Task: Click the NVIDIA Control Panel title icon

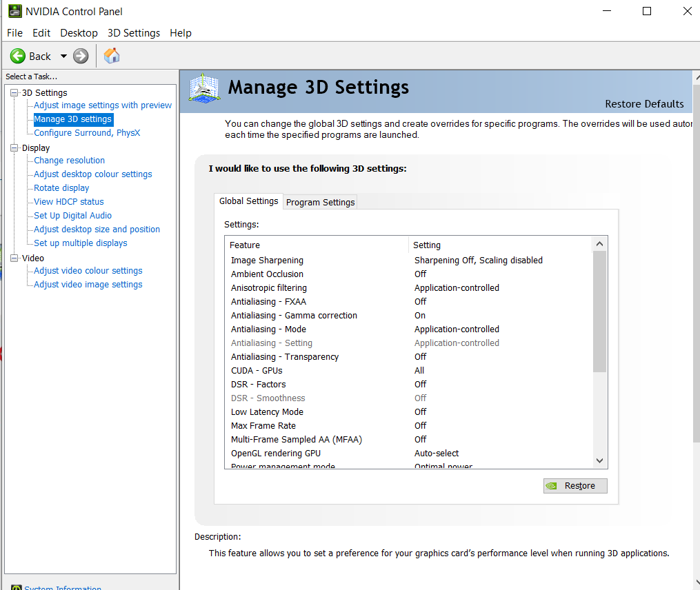Action: point(14,11)
